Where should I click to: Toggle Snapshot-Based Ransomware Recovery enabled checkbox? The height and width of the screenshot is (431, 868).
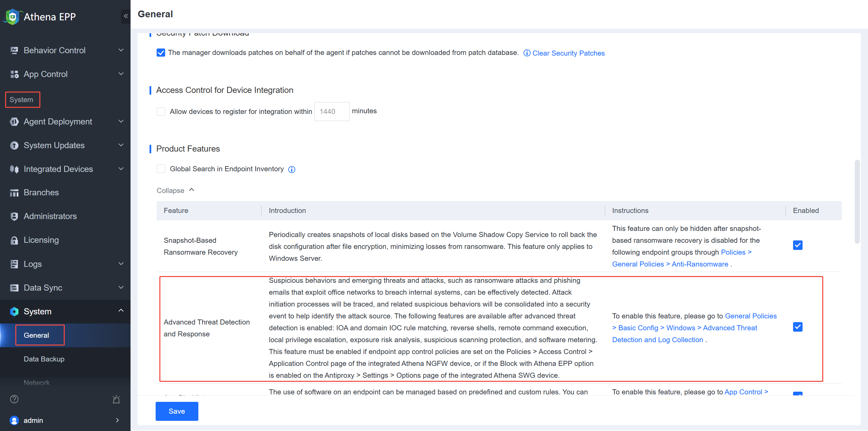coord(797,245)
